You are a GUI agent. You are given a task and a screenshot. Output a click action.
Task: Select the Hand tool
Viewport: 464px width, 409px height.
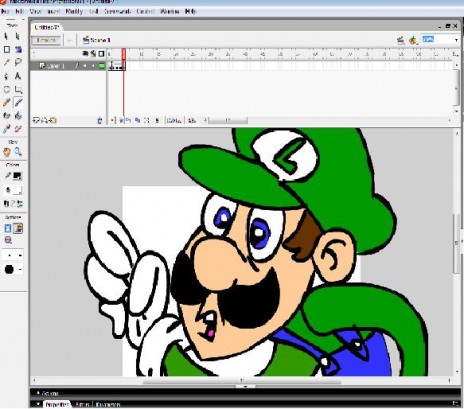coord(6,152)
